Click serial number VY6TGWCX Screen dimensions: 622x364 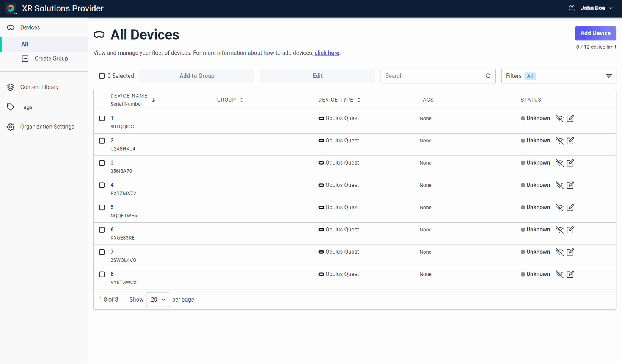(x=124, y=283)
